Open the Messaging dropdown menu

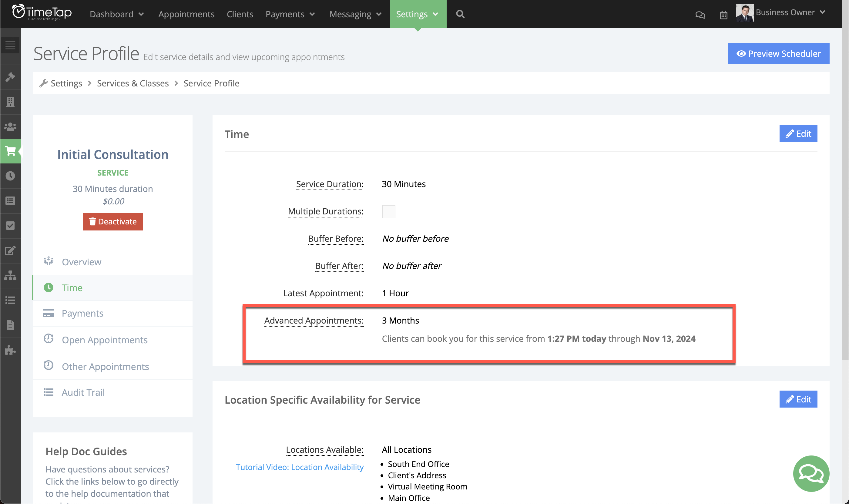[x=355, y=14]
